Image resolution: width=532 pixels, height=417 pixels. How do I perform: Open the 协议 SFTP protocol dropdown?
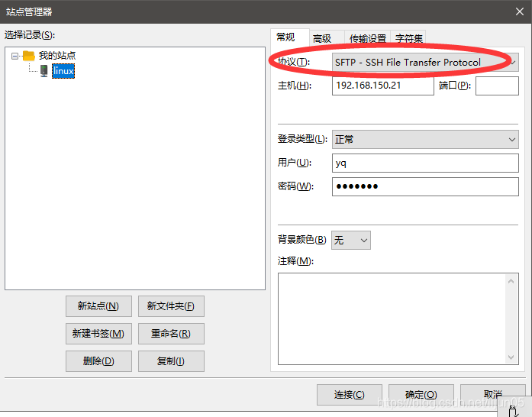pyautogui.click(x=425, y=62)
